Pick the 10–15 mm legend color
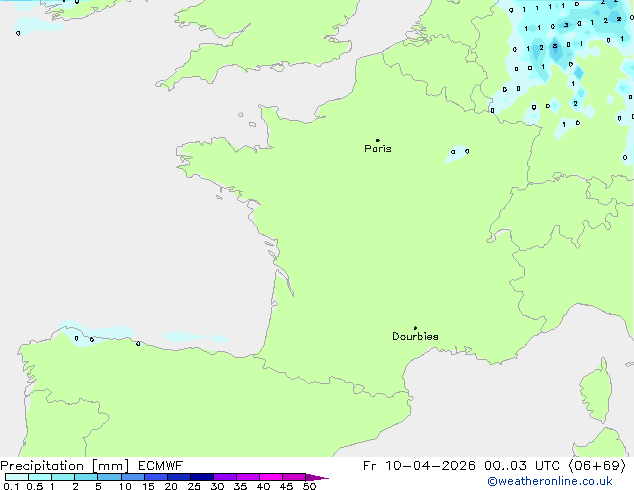The width and height of the screenshot is (634, 490). pyautogui.click(x=133, y=477)
